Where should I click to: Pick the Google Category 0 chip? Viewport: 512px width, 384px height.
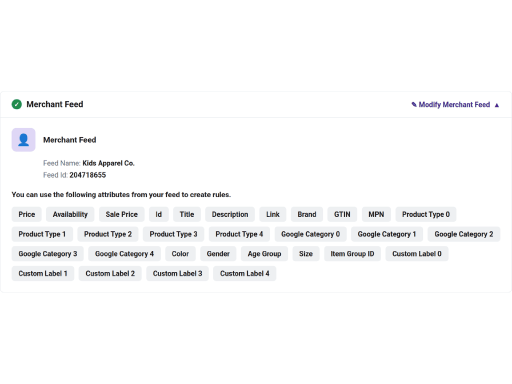311,234
